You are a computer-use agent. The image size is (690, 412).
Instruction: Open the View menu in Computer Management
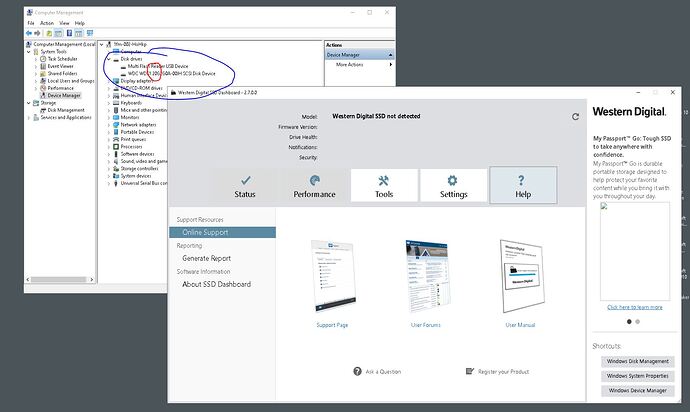[64, 23]
